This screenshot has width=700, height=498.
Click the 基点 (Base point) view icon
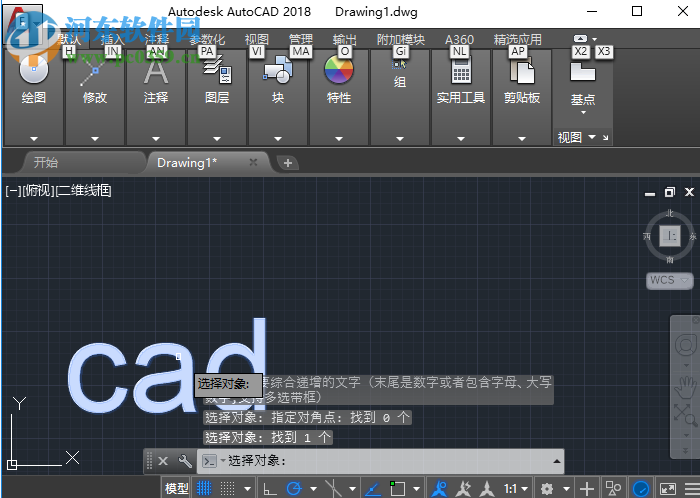(583, 72)
